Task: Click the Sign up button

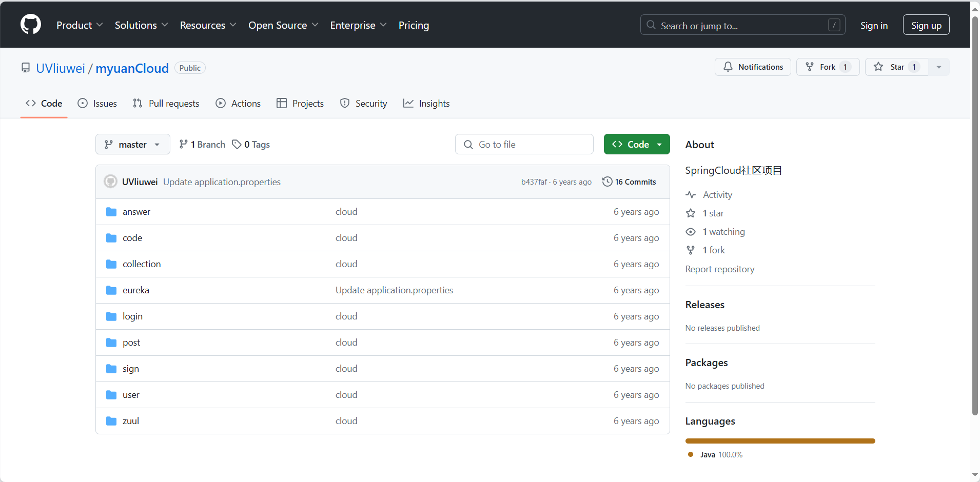Action: coord(926,25)
